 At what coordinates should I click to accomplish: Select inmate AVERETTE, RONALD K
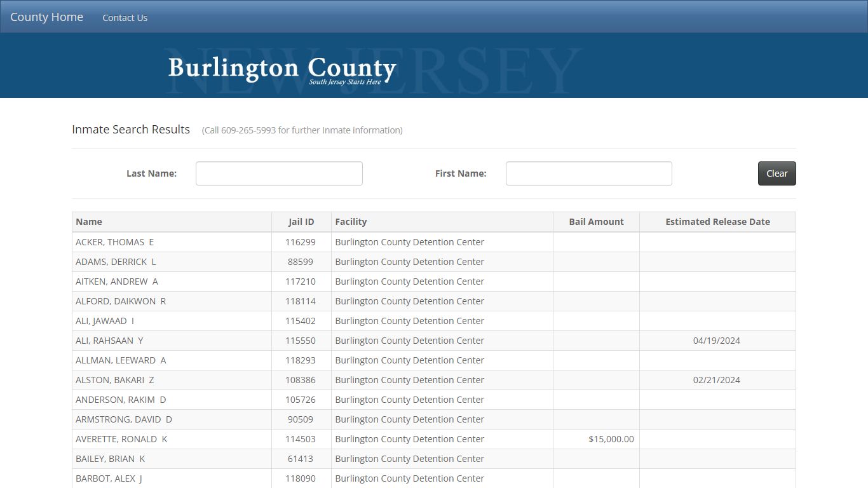(x=121, y=439)
